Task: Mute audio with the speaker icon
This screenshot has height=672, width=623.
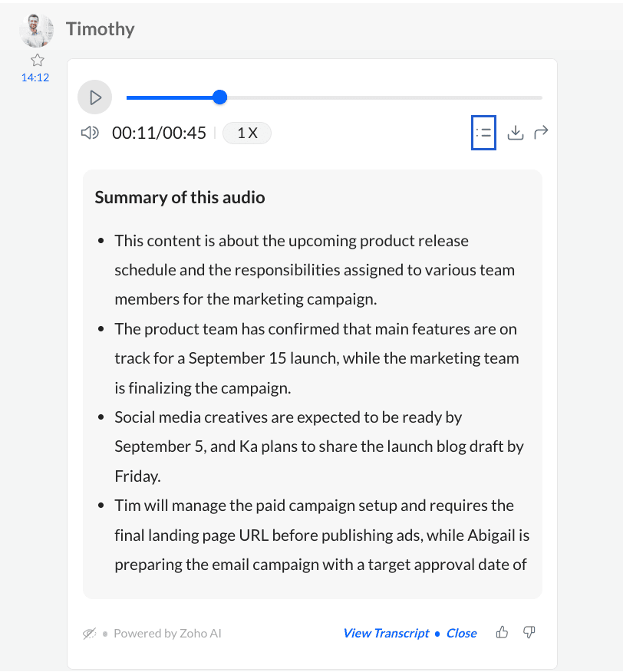Action: click(90, 133)
